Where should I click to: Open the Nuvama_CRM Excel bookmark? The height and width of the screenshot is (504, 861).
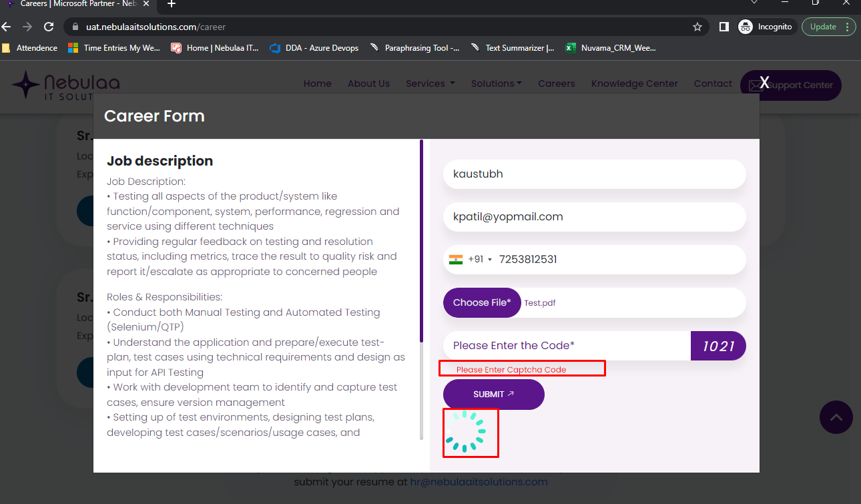pos(611,48)
